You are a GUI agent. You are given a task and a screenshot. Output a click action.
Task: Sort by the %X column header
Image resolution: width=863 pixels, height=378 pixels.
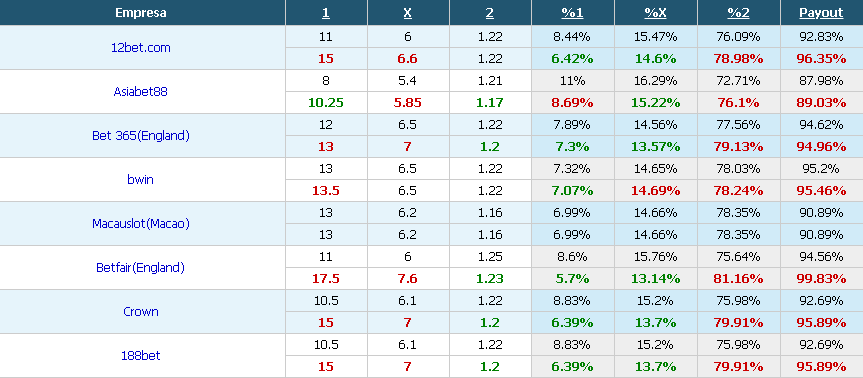pyautogui.click(x=656, y=13)
